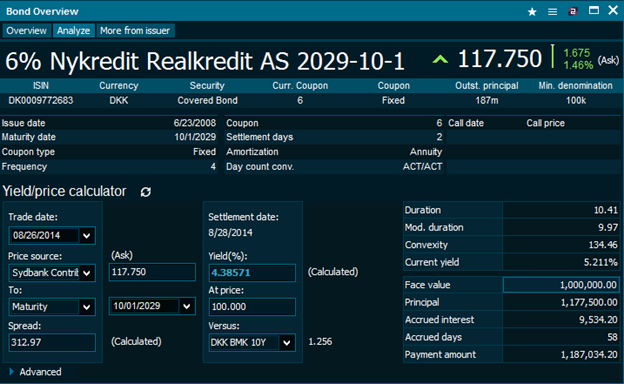The image size is (624, 384).
Task: Maximize the Bond Overview window
Action: coord(594,10)
